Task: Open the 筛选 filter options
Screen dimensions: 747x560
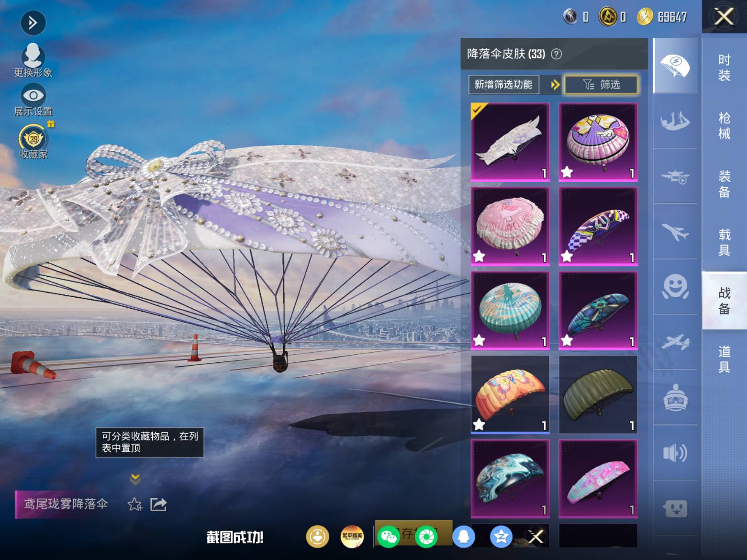Action: click(x=602, y=85)
